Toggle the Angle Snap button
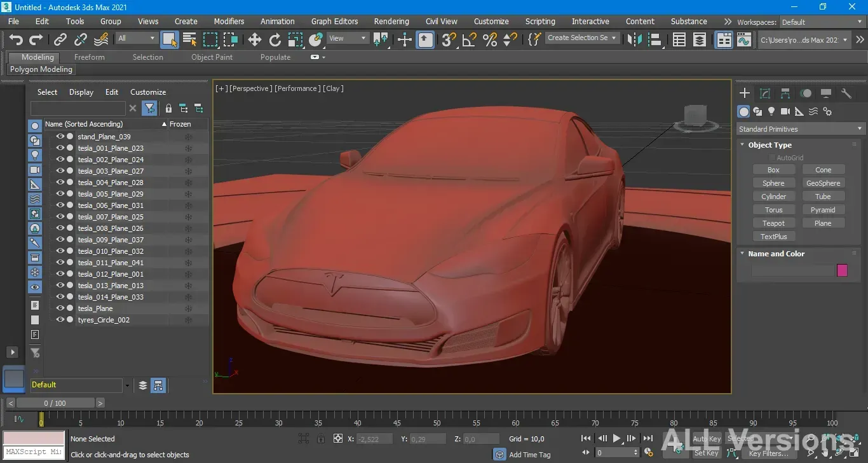 [x=470, y=39]
